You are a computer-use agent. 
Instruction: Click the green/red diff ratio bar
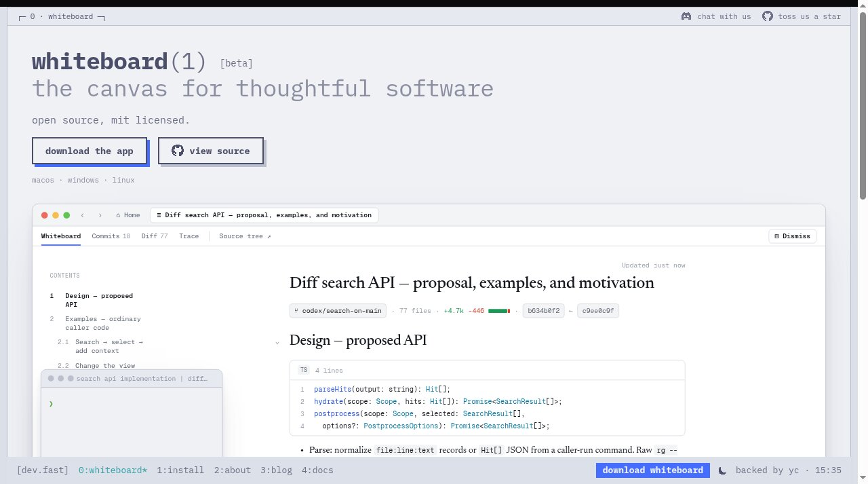[x=499, y=311]
